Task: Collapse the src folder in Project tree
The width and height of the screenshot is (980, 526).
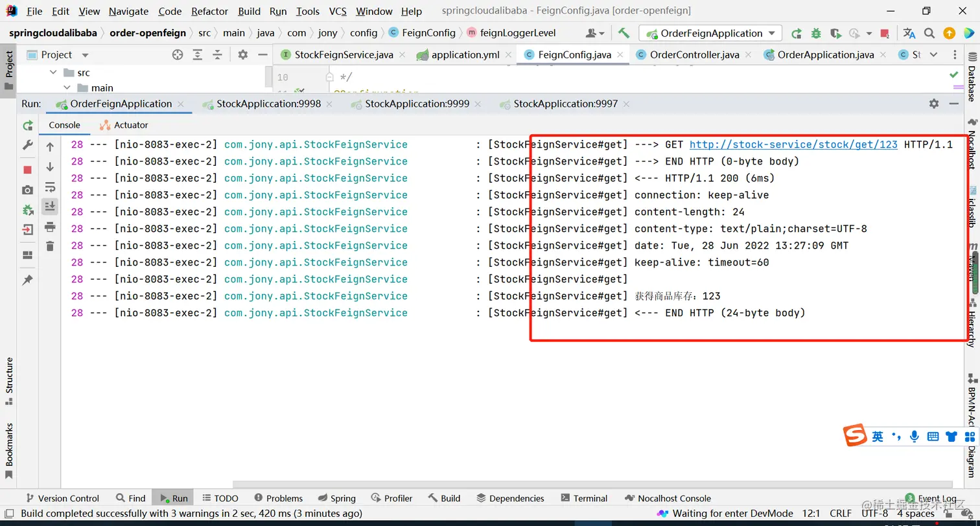Action: point(53,73)
